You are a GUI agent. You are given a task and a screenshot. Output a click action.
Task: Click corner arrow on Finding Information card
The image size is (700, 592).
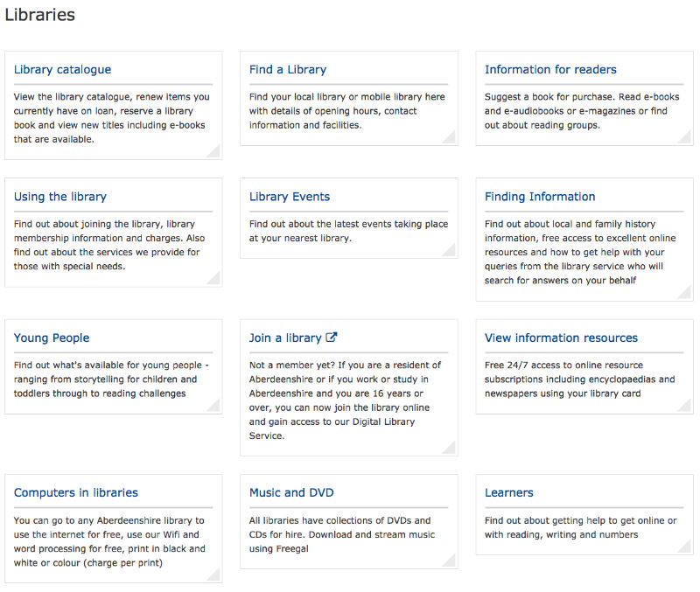pos(685,293)
